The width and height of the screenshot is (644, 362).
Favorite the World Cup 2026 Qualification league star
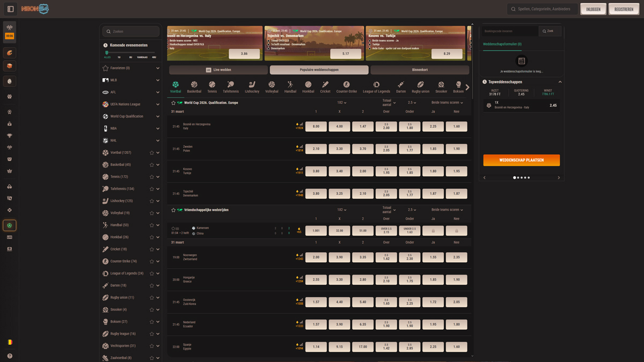pos(173,103)
